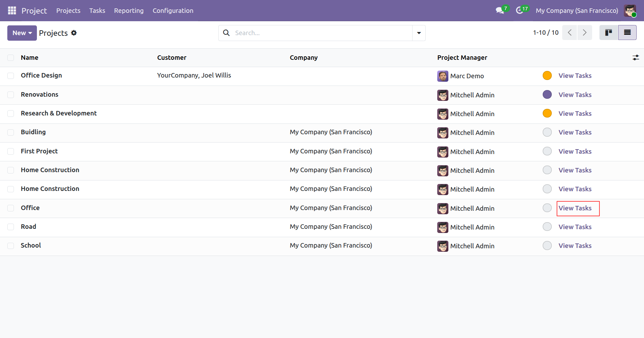
Task: Click Mitchell Admin avatar in First Project row
Action: pyautogui.click(x=443, y=152)
